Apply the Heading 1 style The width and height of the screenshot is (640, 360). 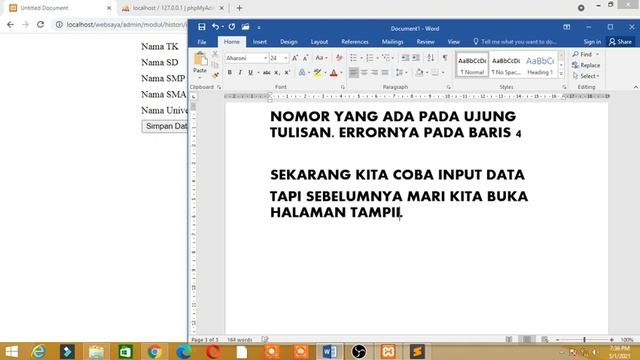point(540,65)
